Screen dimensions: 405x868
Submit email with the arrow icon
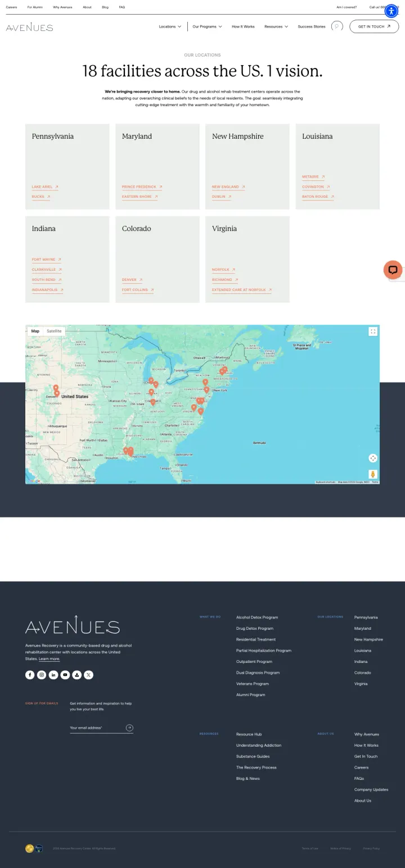pyautogui.click(x=130, y=728)
